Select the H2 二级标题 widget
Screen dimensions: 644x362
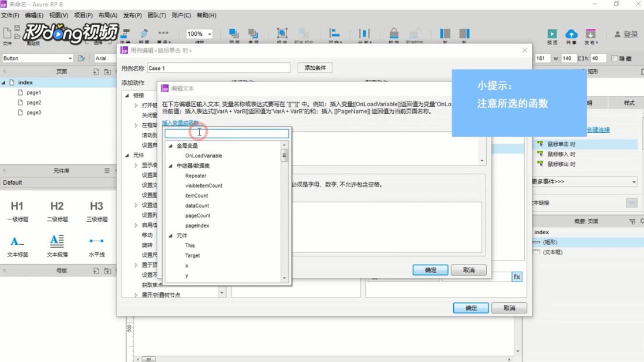tap(57, 211)
